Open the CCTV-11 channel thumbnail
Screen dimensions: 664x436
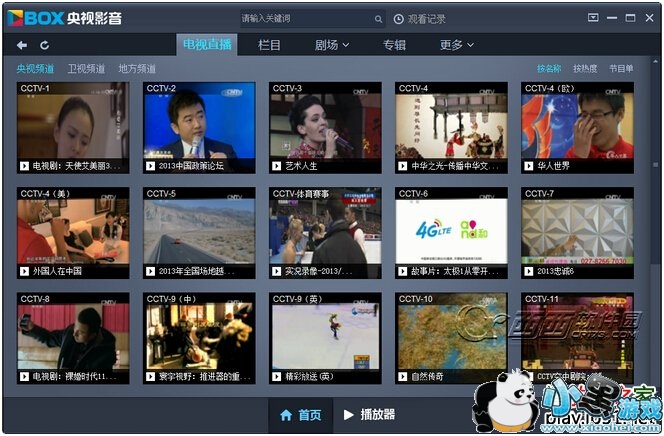(x=577, y=338)
